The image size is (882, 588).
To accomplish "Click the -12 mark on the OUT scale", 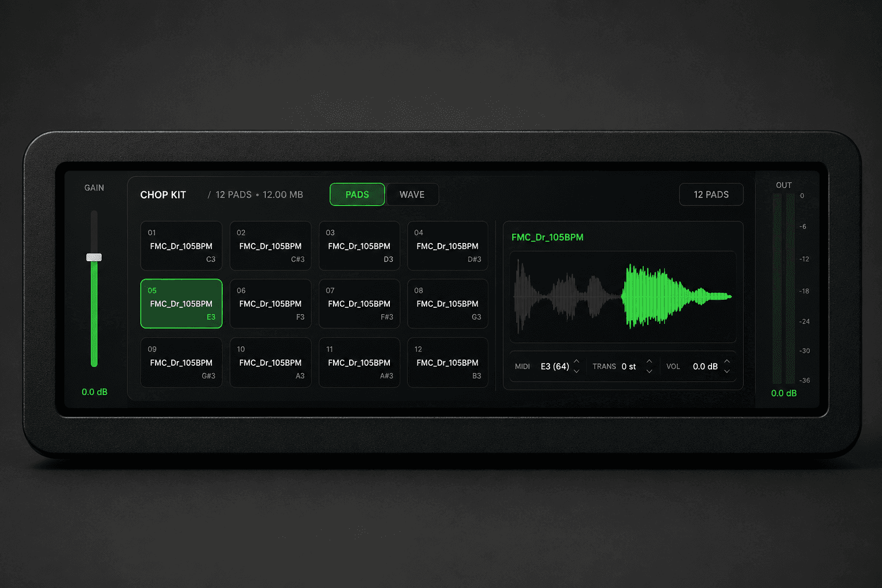I will (x=804, y=259).
